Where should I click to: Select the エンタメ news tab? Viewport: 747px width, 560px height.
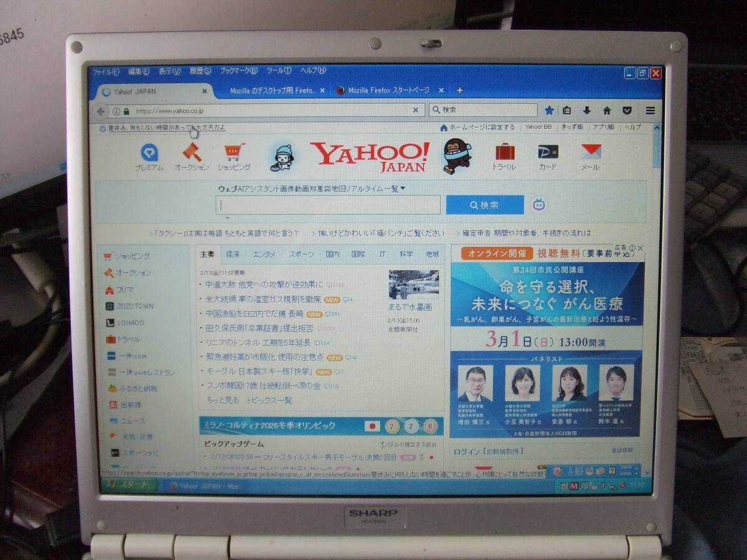pos(264,254)
